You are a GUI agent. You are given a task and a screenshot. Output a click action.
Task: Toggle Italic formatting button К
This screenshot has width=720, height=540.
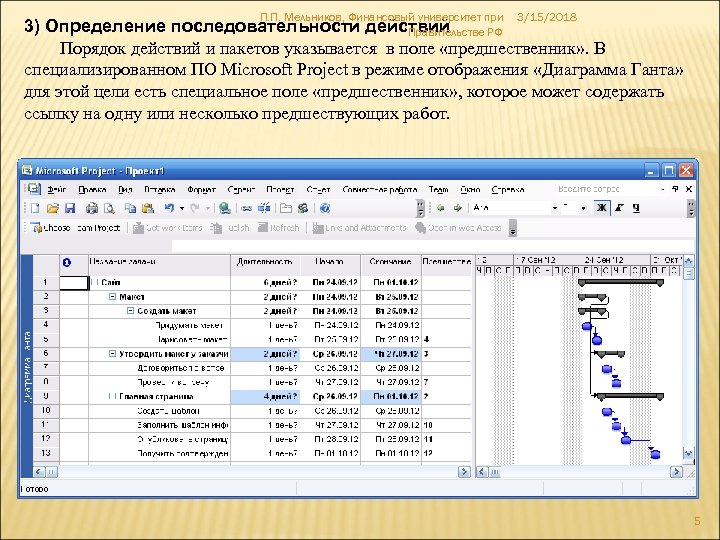click(619, 208)
